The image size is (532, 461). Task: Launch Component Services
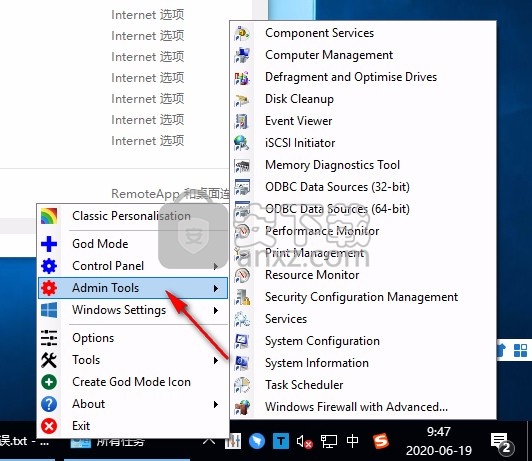(363, 33)
